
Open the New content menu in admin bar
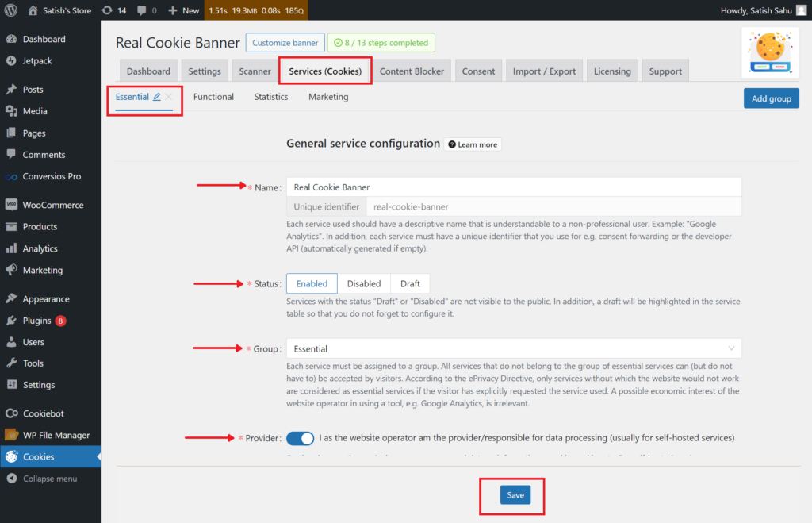[184, 10]
